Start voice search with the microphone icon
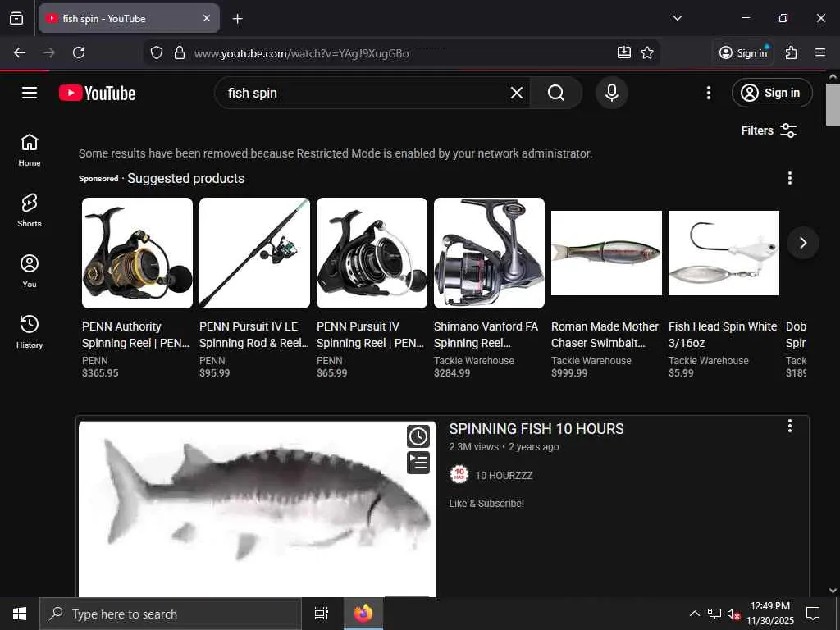Screen dimensions: 840x630 (612, 94)
